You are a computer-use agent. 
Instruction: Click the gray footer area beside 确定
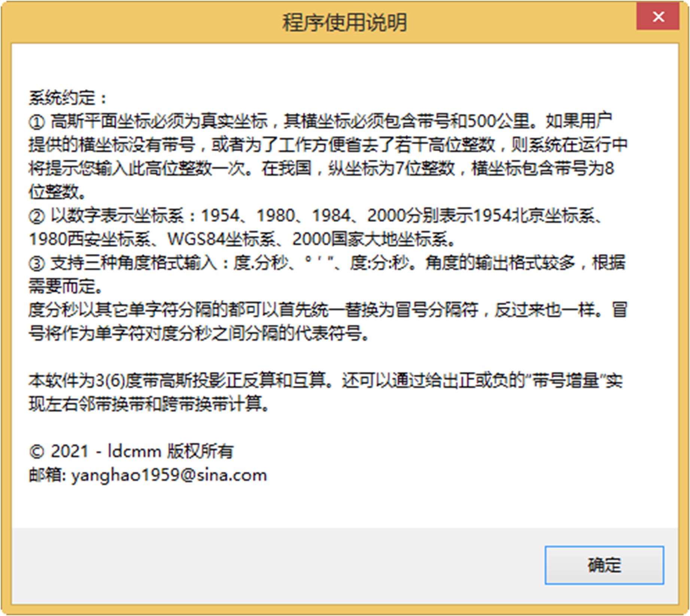coord(277,565)
